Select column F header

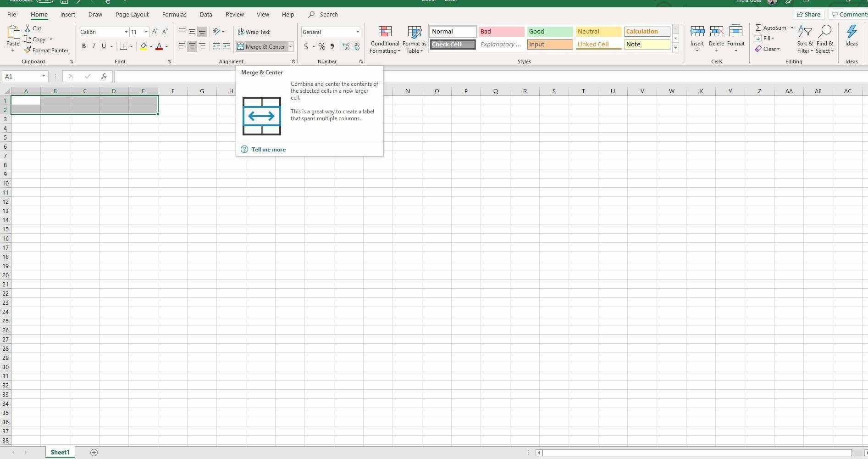(172, 91)
